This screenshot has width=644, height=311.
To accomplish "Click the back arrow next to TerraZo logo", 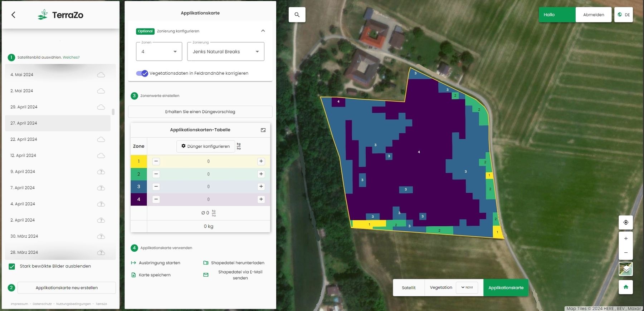I will (x=14, y=15).
